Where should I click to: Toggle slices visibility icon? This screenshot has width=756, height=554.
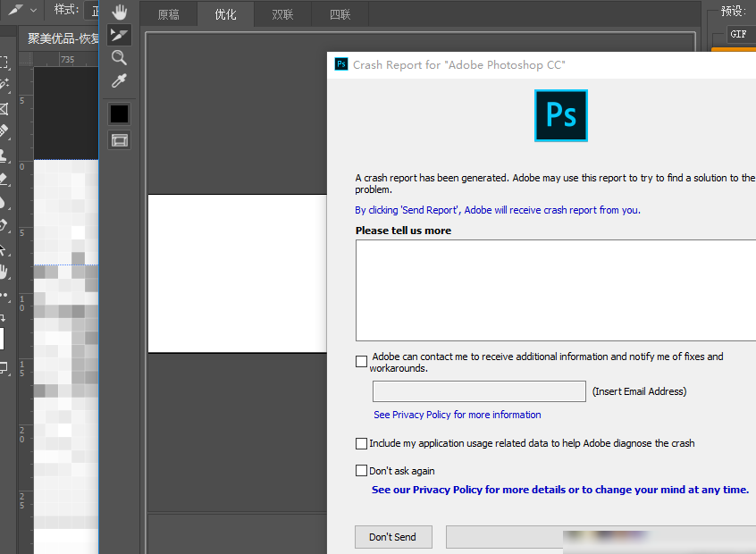click(x=119, y=140)
